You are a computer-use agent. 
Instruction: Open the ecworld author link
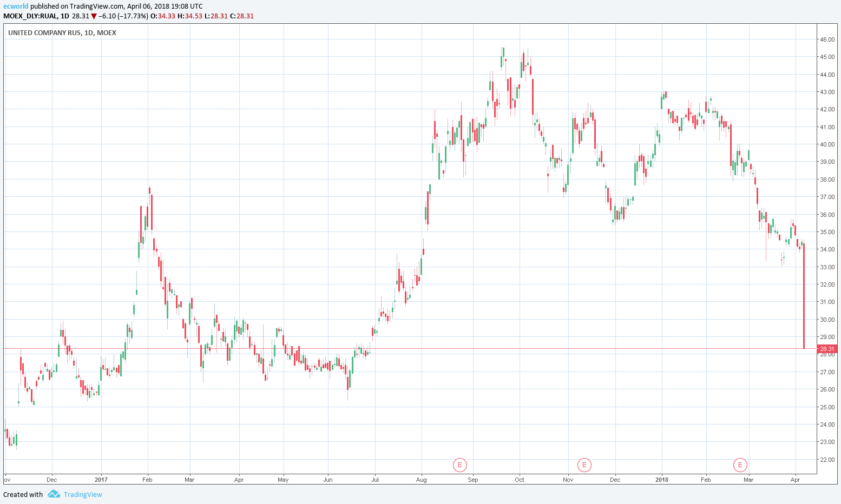[16, 6]
